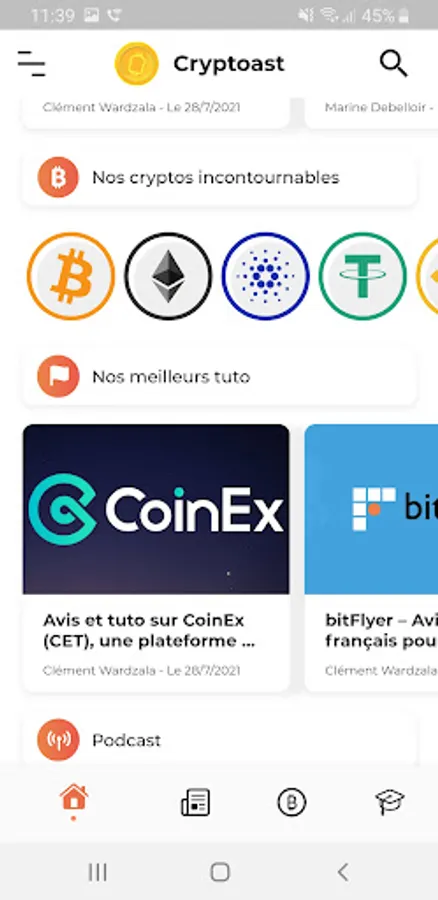Image resolution: width=438 pixels, height=900 pixels.
Task: Read Avis et tuto sur CoinEx article
Action: click(x=149, y=631)
